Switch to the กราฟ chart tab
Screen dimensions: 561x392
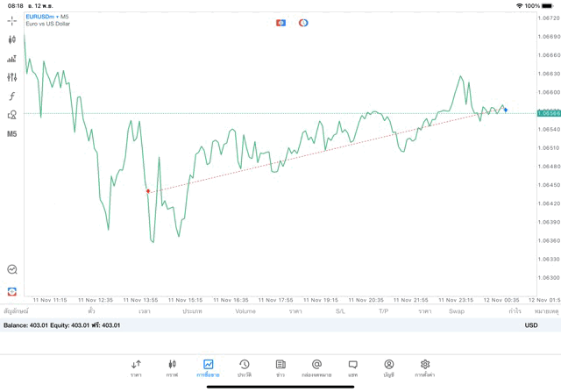172,367
